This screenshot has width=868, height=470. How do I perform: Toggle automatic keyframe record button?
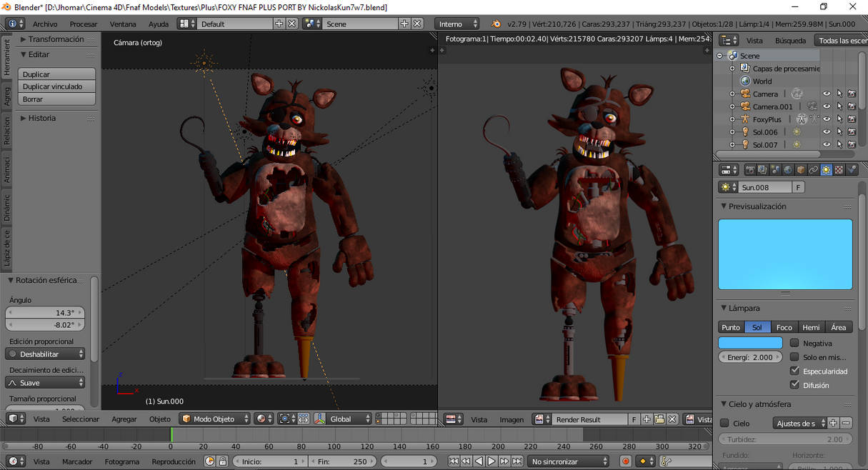click(626, 461)
